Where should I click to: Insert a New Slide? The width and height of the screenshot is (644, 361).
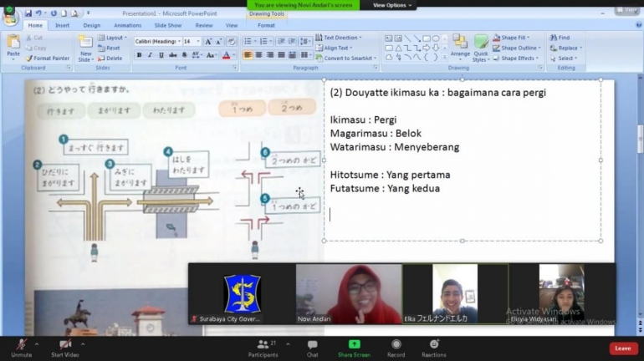85,47
